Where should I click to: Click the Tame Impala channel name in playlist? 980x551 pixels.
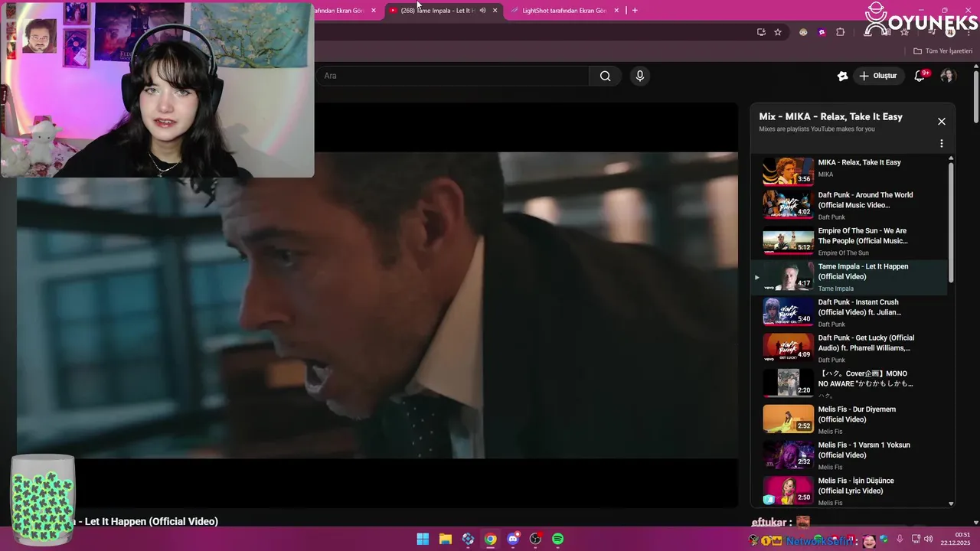[835, 289]
